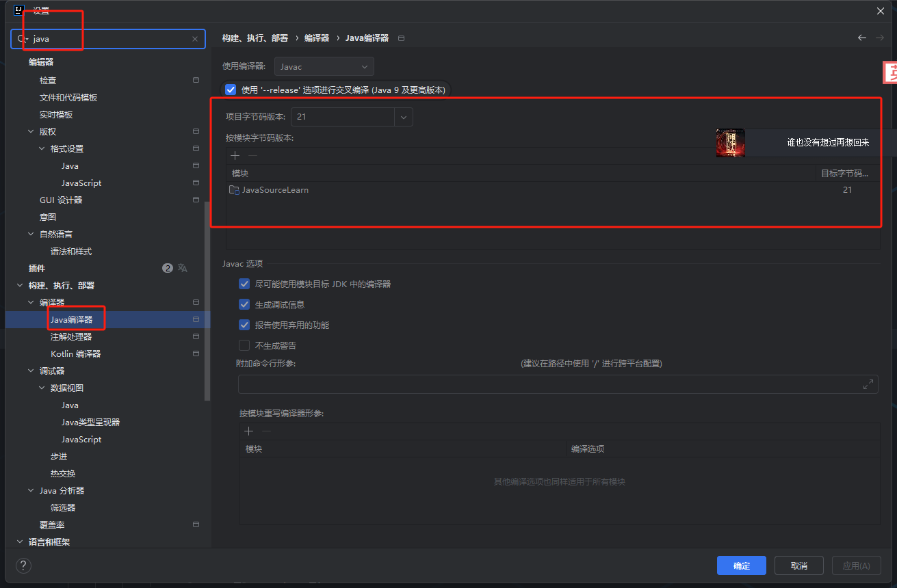Image resolution: width=897 pixels, height=588 pixels.
Task: Go forward with the right arrow icon
Action: click(x=880, y=38)
